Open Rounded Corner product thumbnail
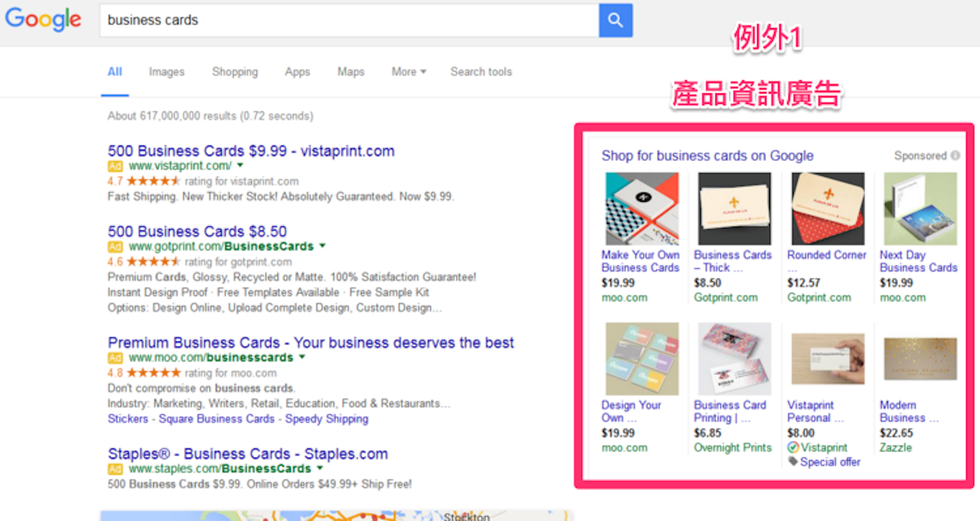Screen dimensions: 980x521 click(x=828, y=208)
